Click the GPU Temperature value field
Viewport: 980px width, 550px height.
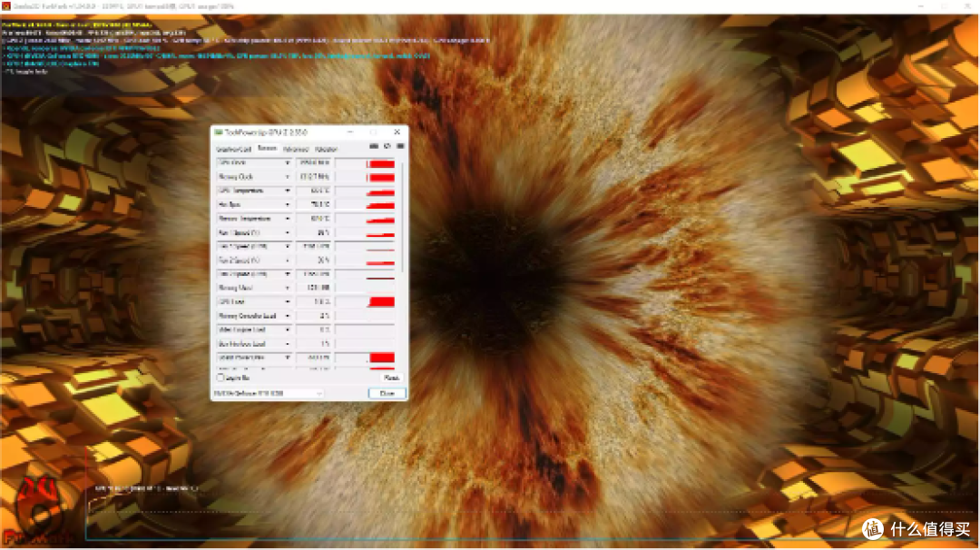pyautogui.click(x=314, y=191)
